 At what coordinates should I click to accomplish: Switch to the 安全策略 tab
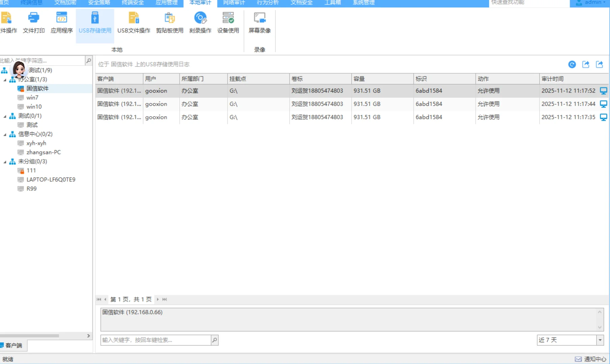coord(99,3)
